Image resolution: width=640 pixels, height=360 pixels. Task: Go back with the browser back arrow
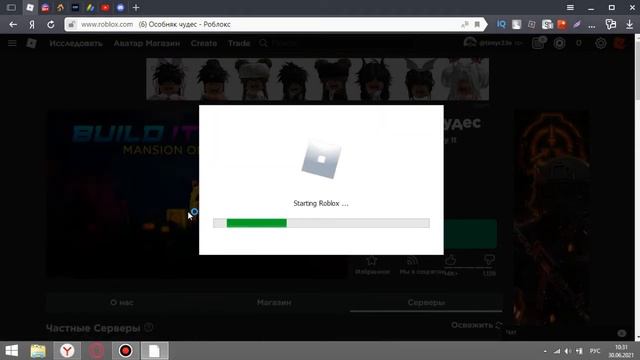point(13,24)
